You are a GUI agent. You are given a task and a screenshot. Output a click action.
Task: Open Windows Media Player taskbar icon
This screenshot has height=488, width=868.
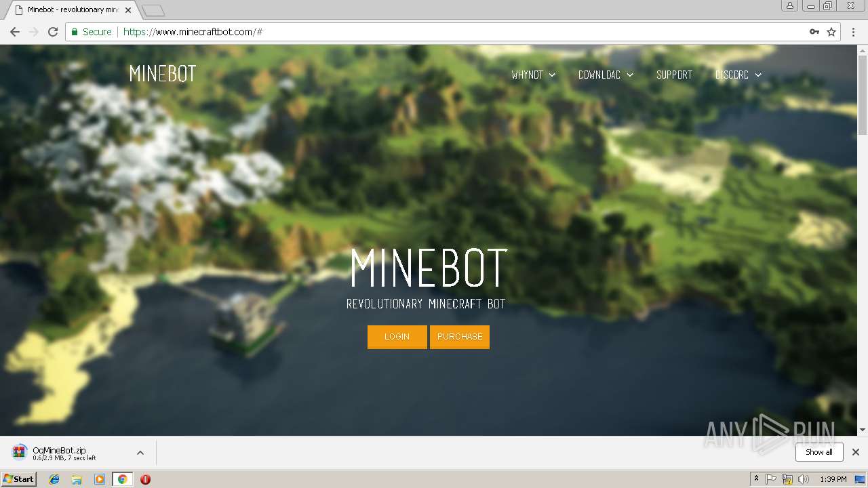pyautogui.click(x=100, y=479)
